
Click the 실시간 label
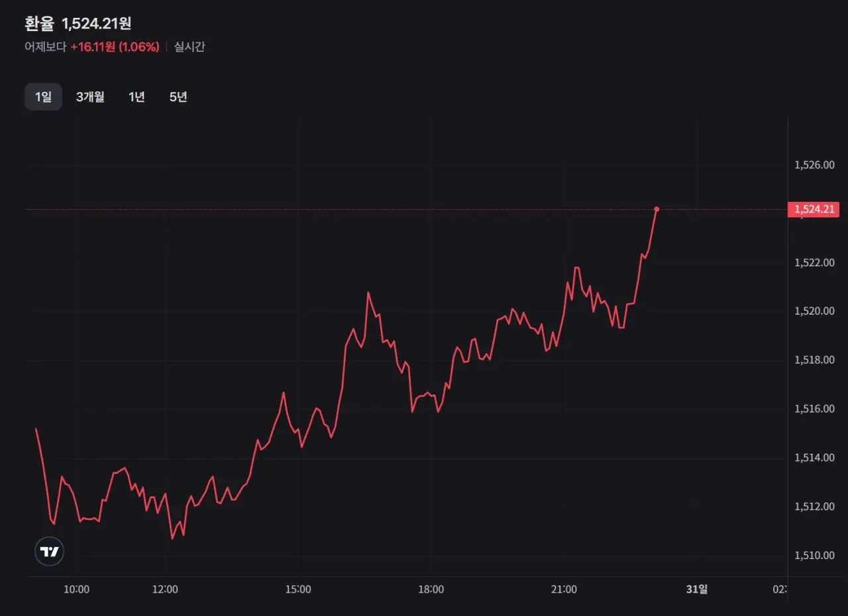(x=189, y=47)
